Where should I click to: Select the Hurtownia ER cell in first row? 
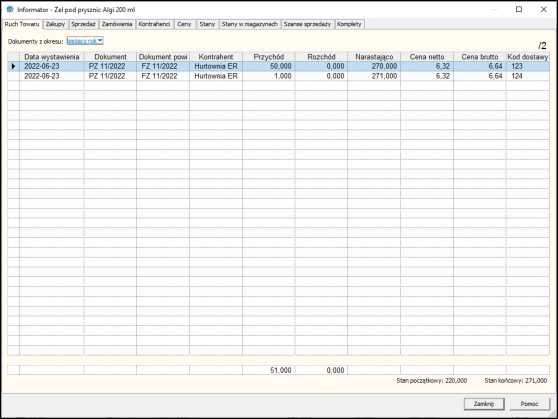pyautogui.click(x=216, y=66)
